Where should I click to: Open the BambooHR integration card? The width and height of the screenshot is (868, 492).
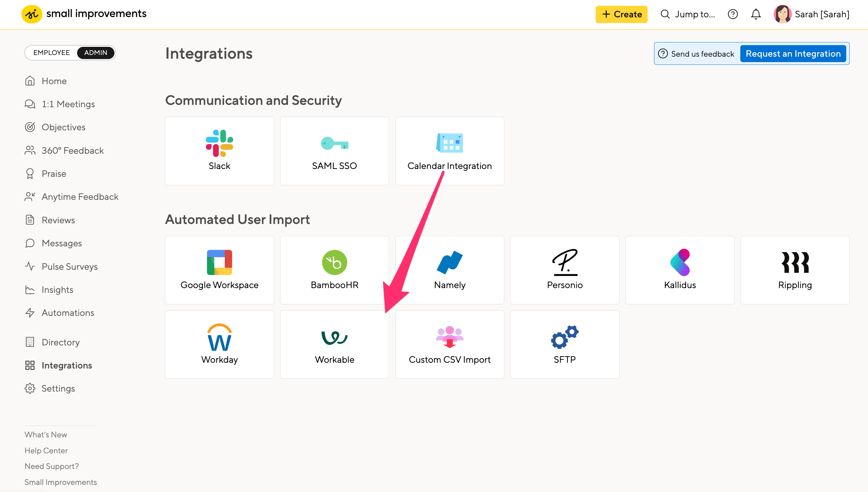(334, 270)
